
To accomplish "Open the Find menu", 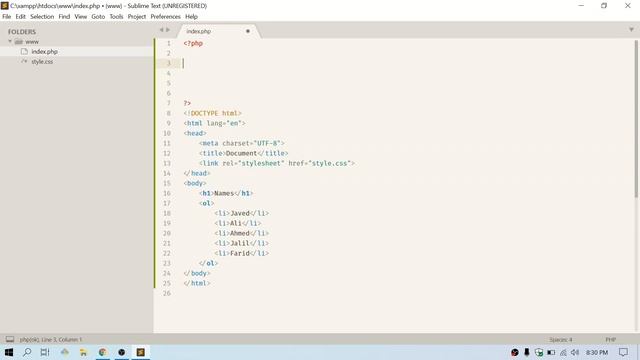I will [x=64, y=17].
